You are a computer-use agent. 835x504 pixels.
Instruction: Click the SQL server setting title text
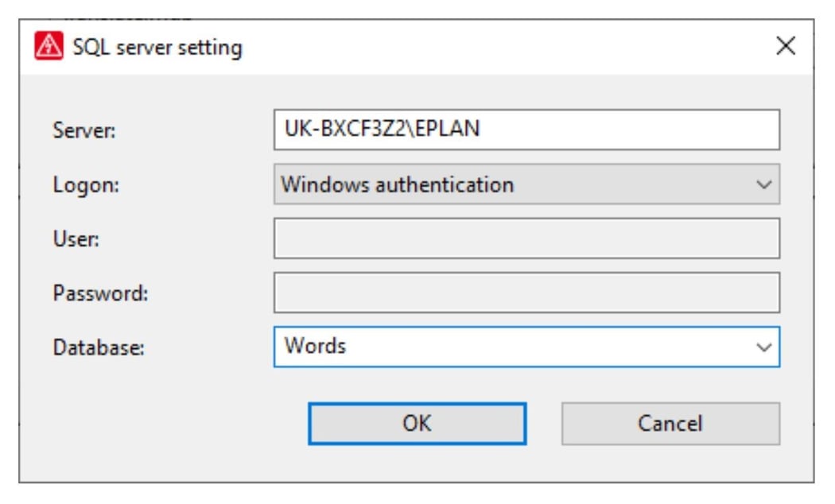point(157,48)
